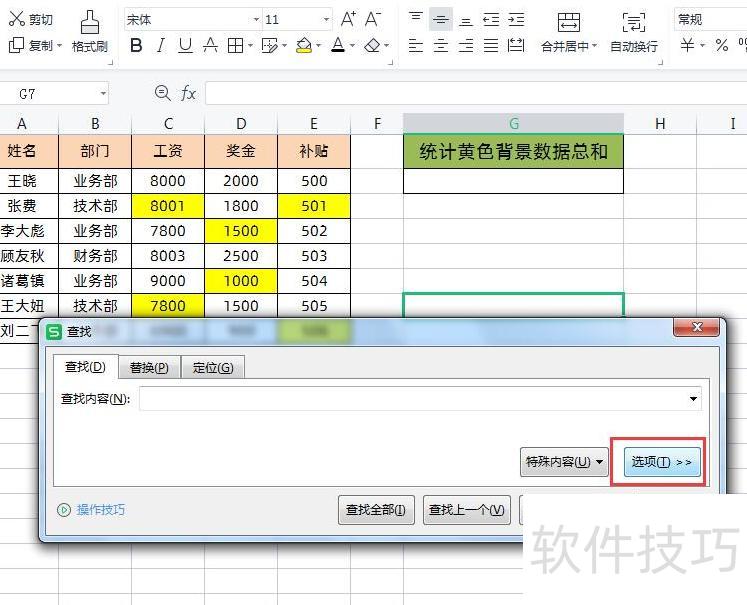The width and height of the screenshot is (747, 605).
Task: Expand the Special Content dropdown in Find dialog
Action: pyautogui.click(x=565, y=462)
